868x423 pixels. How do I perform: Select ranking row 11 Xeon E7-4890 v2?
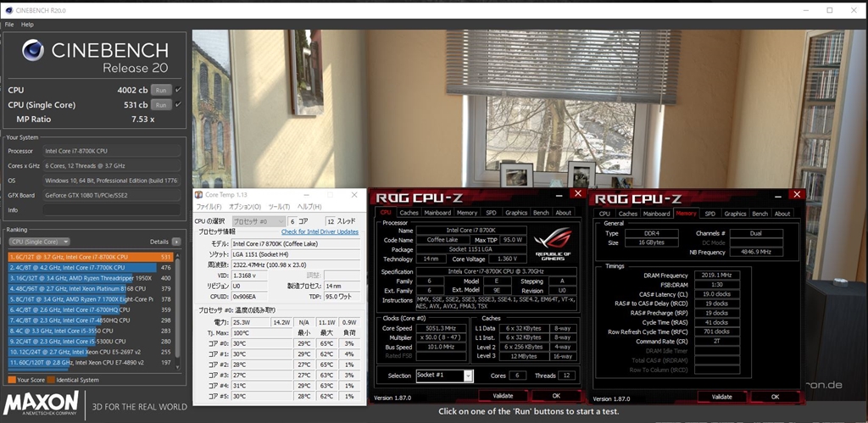pos(91,363)
